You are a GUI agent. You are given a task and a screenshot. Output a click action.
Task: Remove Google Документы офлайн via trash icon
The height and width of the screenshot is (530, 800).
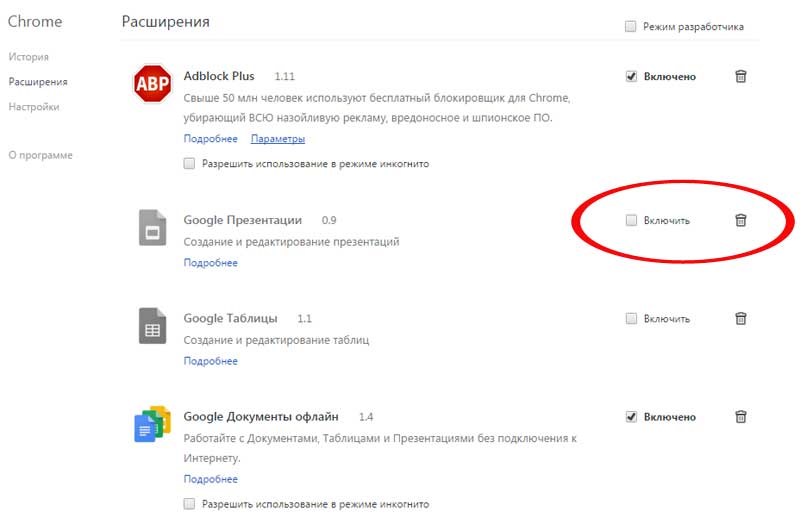click(740, 417)
